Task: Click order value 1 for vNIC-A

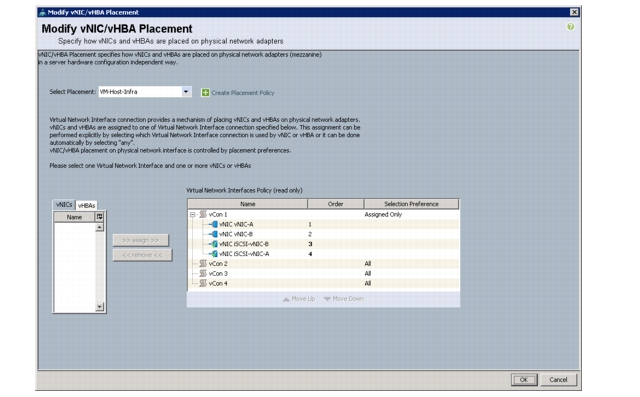Action: (310, 224)
